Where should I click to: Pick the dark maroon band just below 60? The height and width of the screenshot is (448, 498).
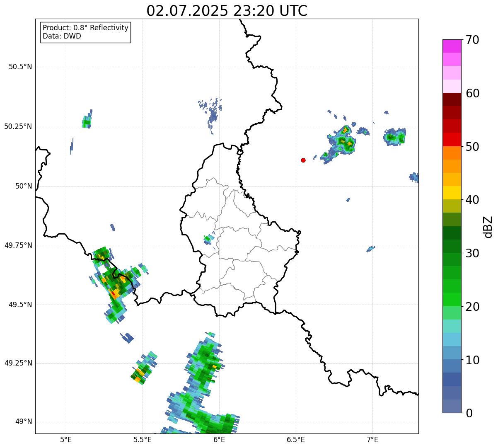(x=452, y=99)
